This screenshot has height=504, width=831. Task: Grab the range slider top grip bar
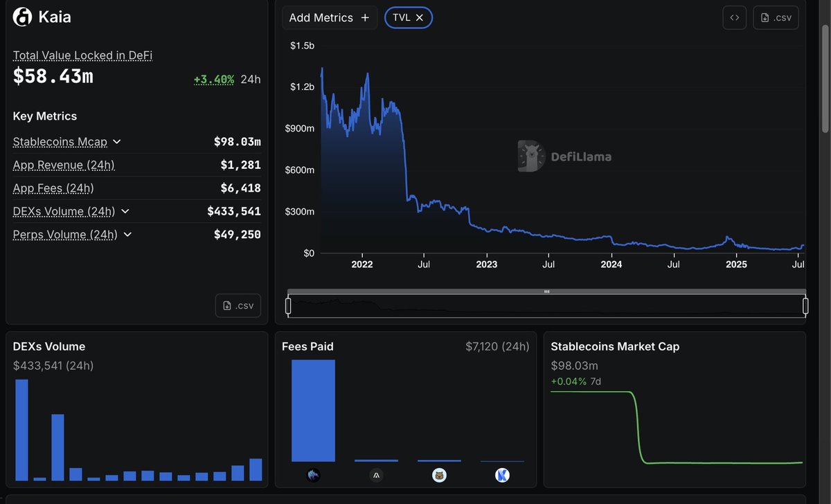click(547, 291)
